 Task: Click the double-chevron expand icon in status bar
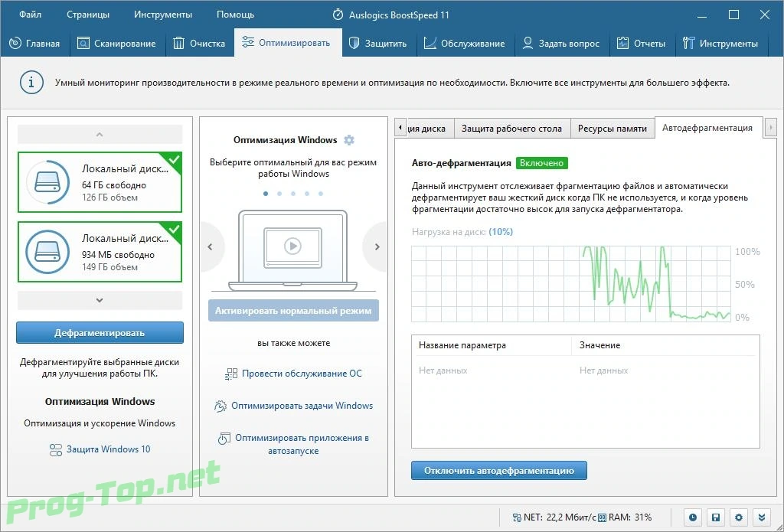coord(762,517)
